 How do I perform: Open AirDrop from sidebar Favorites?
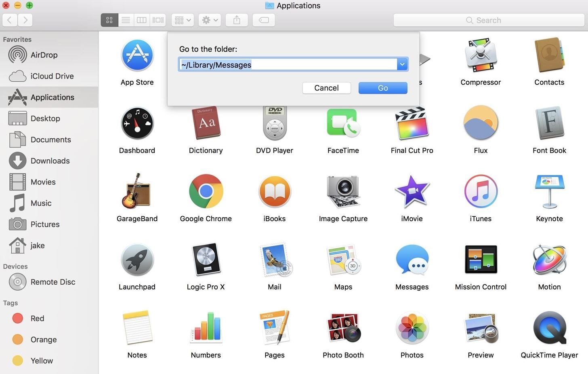(44, 55)
